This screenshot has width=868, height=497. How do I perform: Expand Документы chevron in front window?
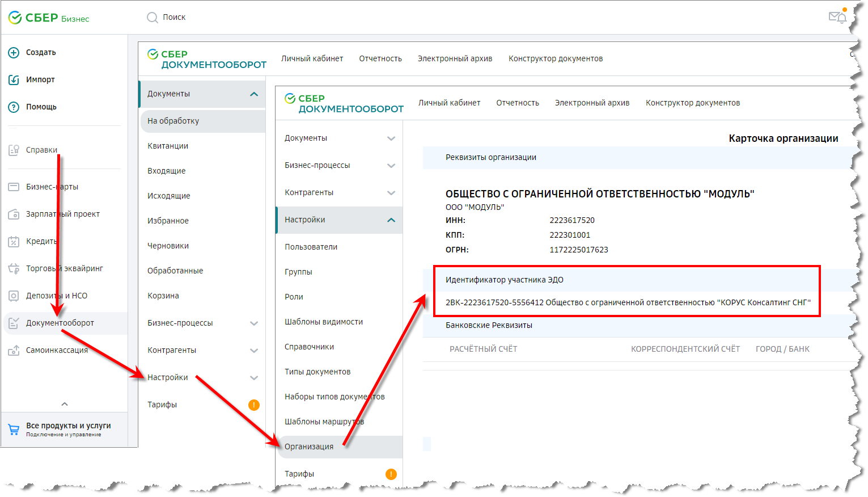(391, 138)
